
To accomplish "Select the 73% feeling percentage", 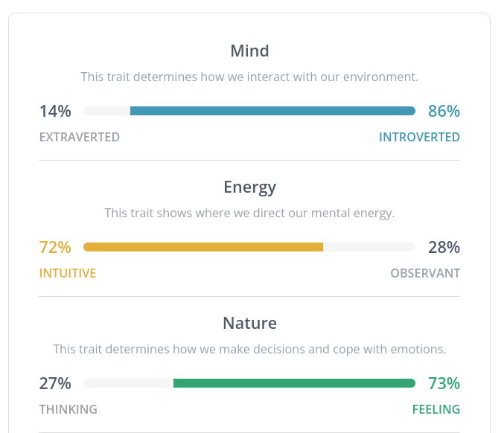I will coord(444,384).
